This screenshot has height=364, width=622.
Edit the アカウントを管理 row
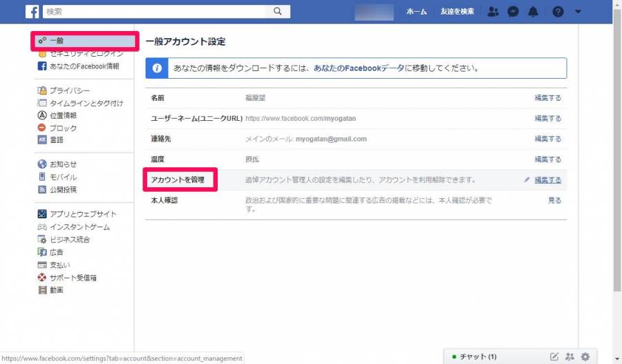[547, 180]
